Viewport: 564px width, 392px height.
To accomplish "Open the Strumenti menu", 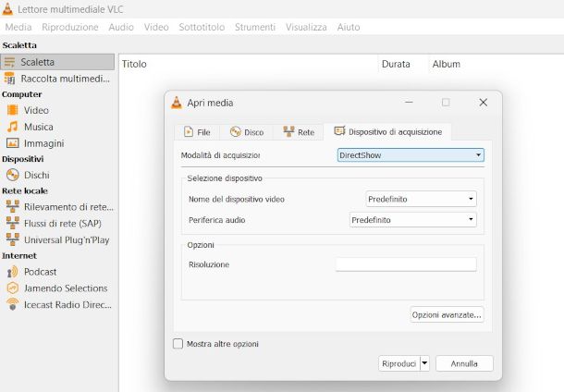I will pos(255,27).
